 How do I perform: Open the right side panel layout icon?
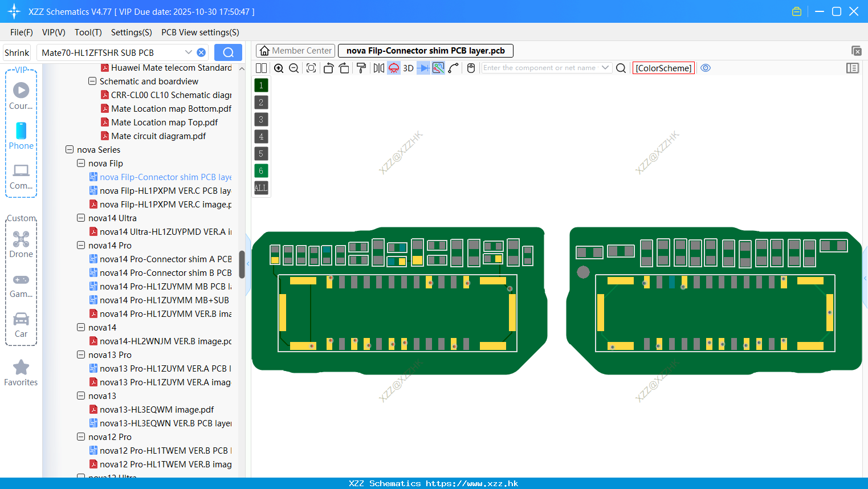click(853, 68)
